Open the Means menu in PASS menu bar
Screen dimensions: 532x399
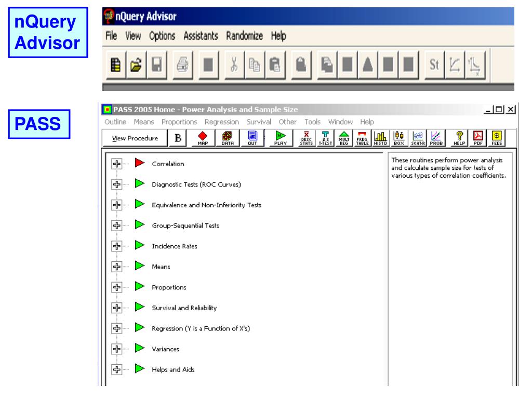(144, 122)
